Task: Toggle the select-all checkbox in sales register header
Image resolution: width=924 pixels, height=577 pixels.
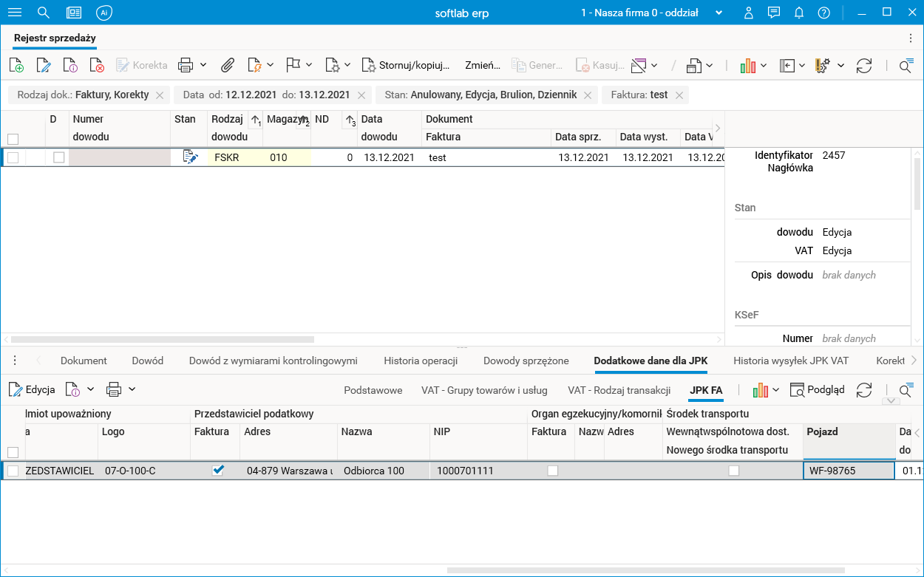Action: pyautogui.click(x=13, y=138)
